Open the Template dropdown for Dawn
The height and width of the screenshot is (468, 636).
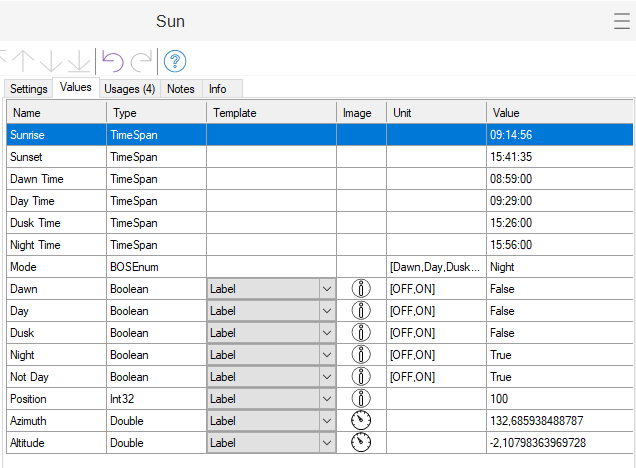[326, 289]
